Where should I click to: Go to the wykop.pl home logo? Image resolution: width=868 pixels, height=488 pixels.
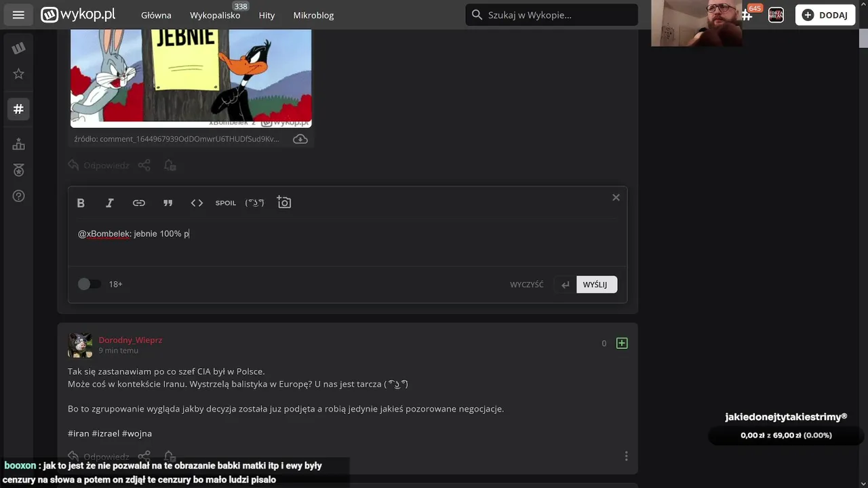77,14
